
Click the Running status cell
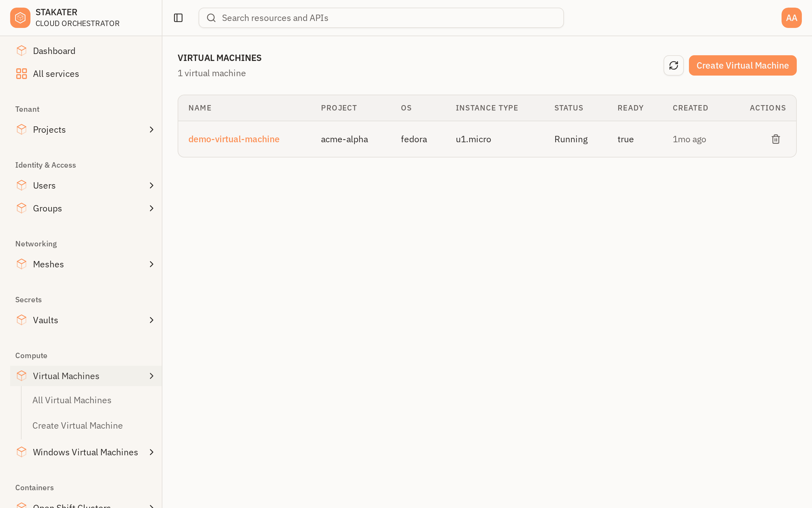[x=571, y=139]
